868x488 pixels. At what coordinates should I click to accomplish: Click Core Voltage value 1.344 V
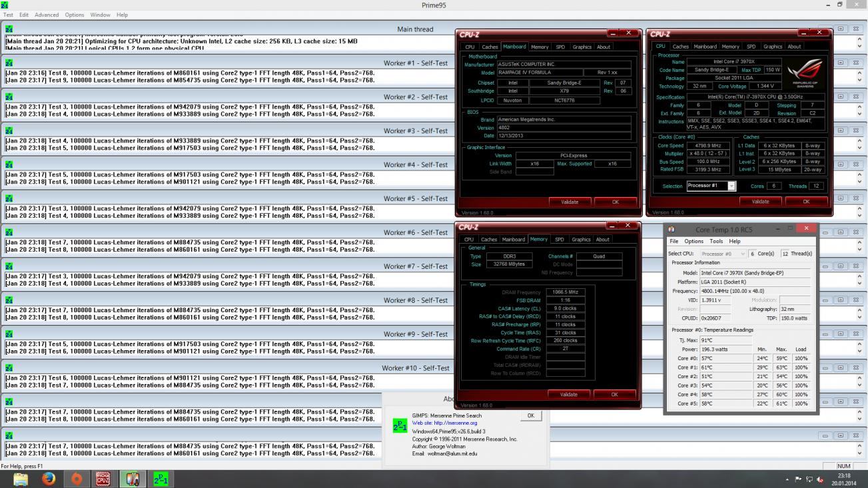tap(766, 86)
